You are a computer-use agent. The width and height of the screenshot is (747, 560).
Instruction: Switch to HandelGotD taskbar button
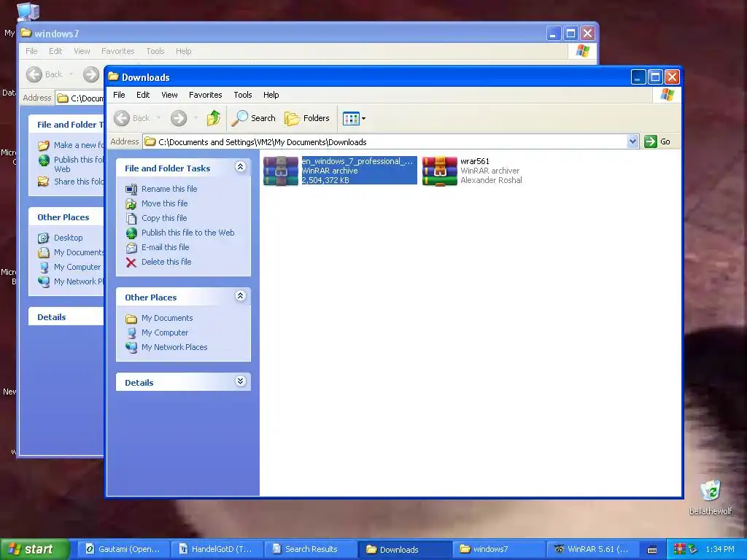click(216, 549)
